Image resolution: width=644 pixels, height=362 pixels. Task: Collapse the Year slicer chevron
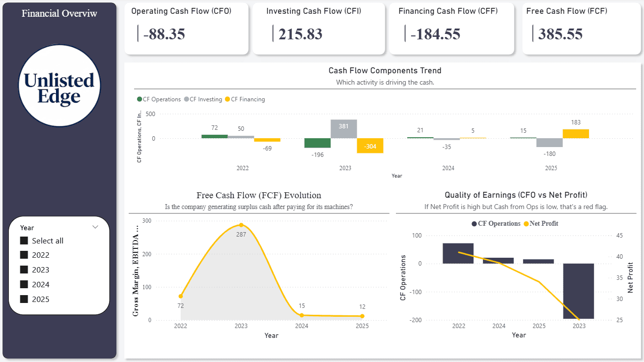click(95, 227)
